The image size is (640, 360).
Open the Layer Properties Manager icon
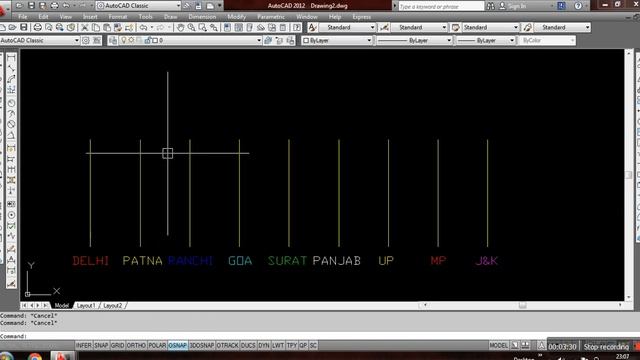point(113,40)
